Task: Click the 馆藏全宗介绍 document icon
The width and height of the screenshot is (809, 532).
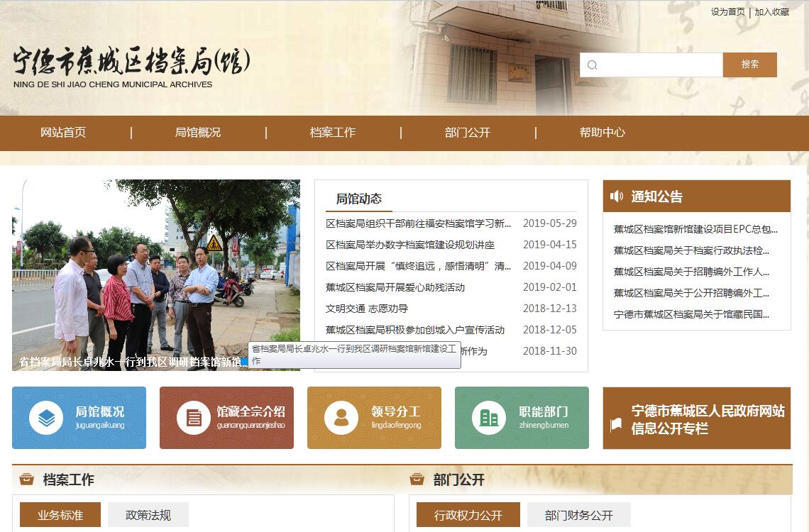Action: click(x=194, y=418)
